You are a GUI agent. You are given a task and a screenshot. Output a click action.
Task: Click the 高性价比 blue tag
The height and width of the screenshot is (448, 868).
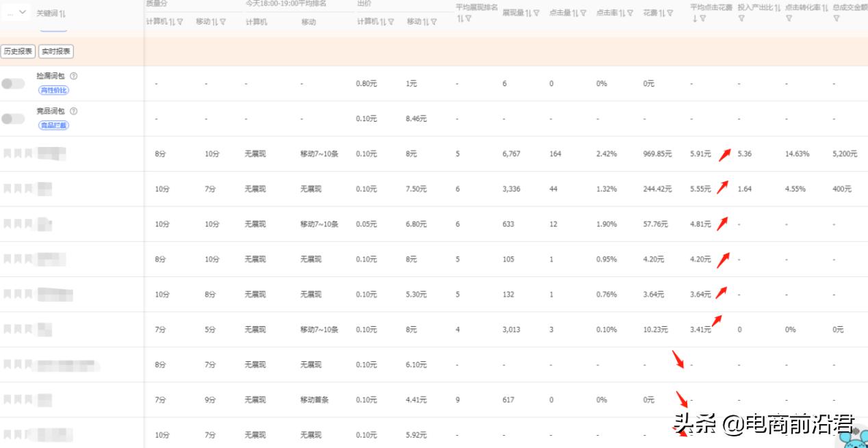tap(53, 90)
